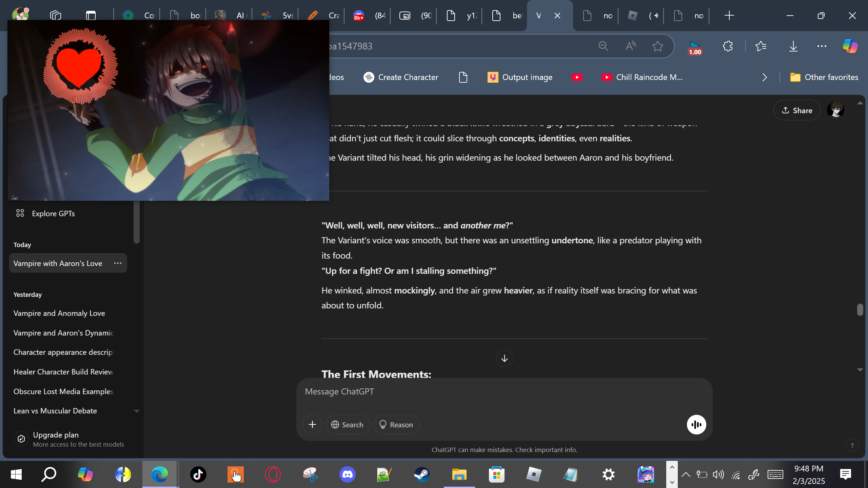Open the 1.00 speed extension icon
The width and height of the screenshot is (868, 488).
(695, 47)
